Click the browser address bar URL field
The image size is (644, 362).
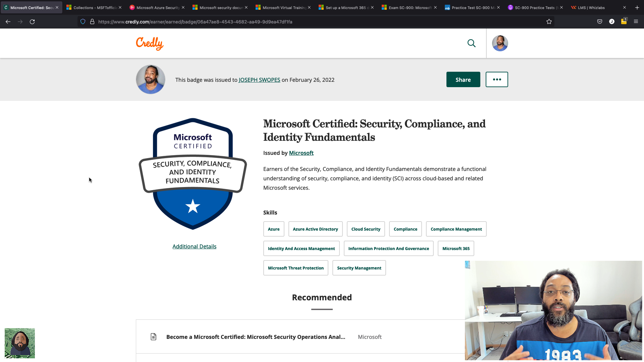tap(195, 22)
